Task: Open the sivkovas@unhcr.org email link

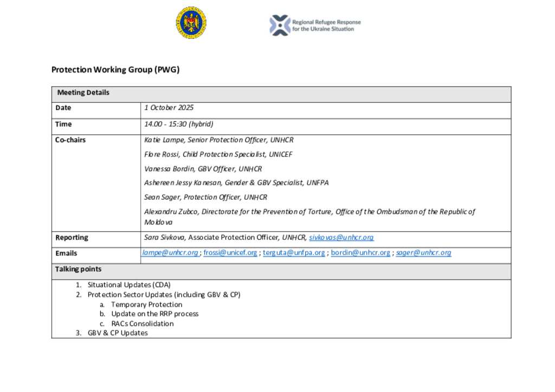Action: pos(341,237)
